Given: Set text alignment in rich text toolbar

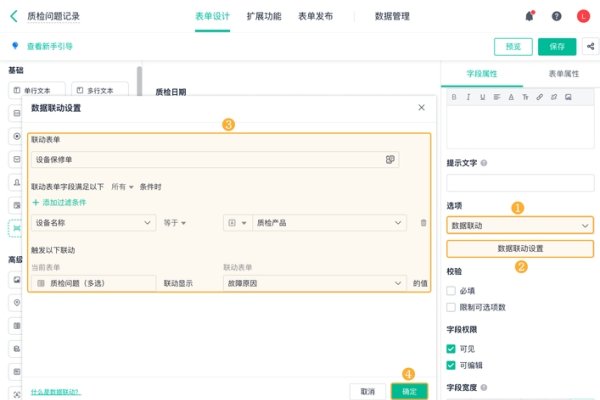Looking at the screenshot, I should 497,97.
